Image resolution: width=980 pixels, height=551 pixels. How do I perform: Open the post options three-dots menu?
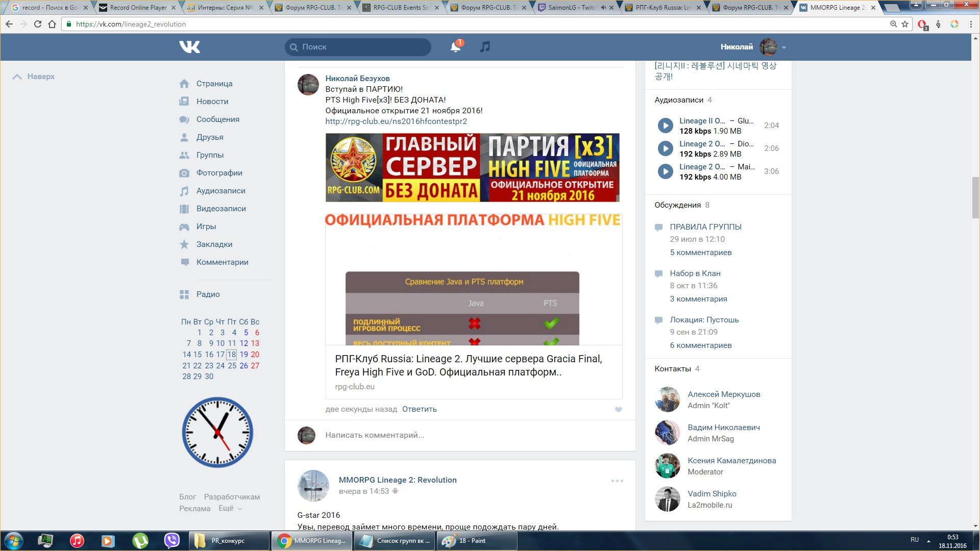pos(617,481)
